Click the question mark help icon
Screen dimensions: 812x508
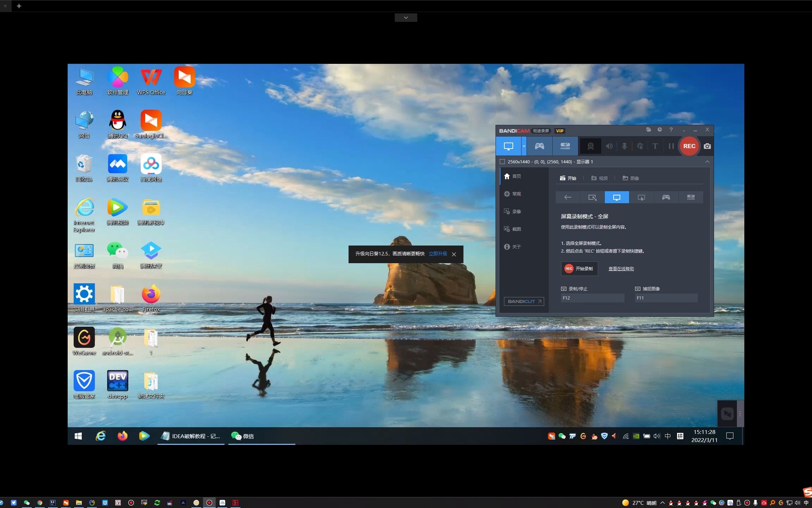coord(671,130)
